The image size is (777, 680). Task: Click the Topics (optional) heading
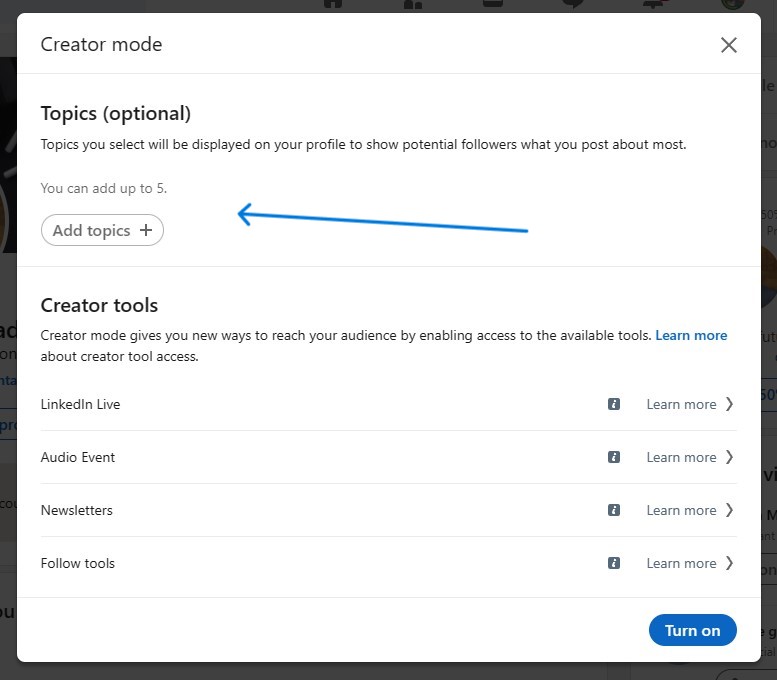point(115,113)
